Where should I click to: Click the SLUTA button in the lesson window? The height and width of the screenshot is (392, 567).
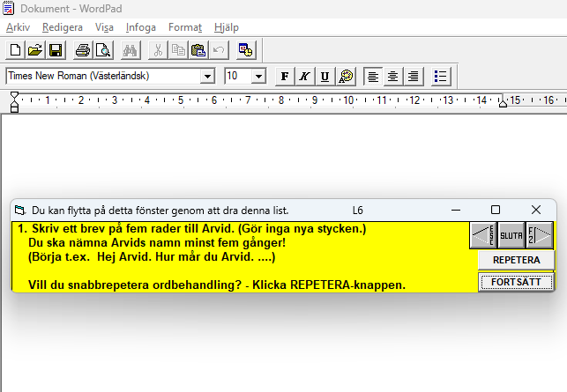pos(511,236)
